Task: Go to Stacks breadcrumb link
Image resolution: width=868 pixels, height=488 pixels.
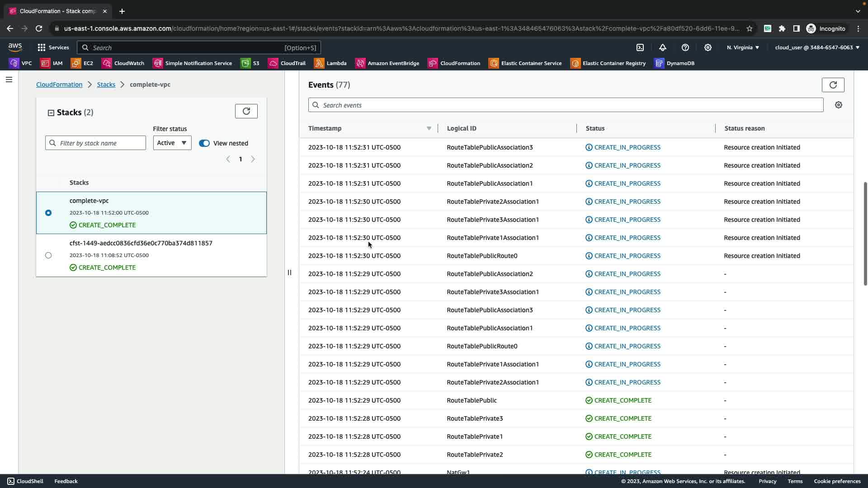Action: 106,84
